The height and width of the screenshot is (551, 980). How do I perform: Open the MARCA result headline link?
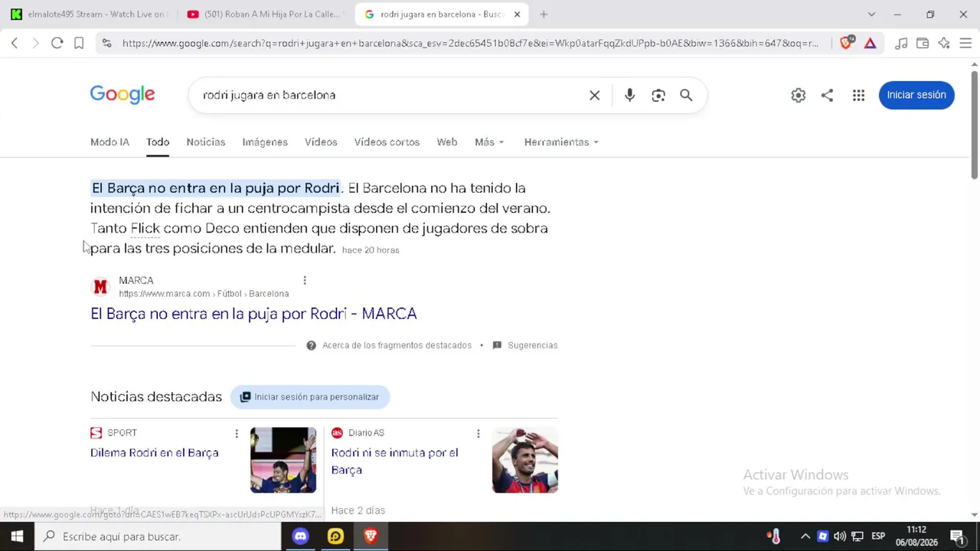(253, 314)
